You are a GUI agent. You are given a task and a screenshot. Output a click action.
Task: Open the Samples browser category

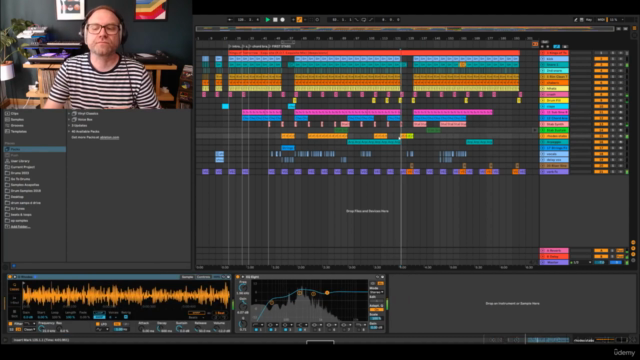17,120
